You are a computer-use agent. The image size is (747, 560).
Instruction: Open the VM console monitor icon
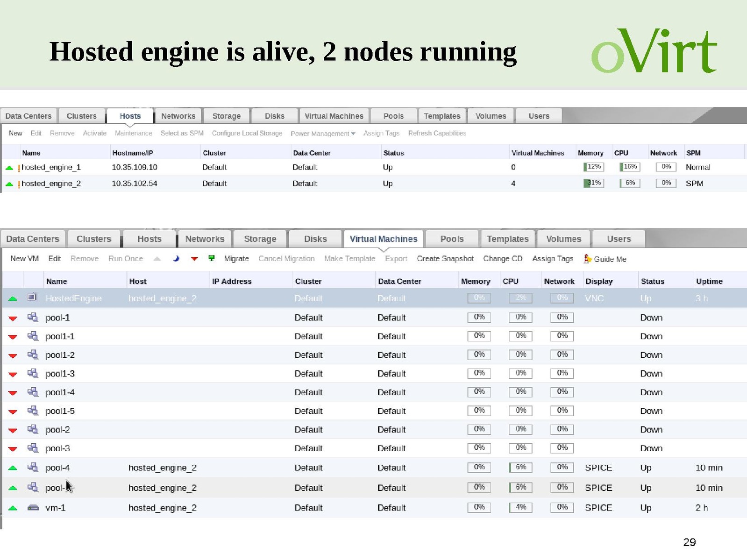(212, 258)
